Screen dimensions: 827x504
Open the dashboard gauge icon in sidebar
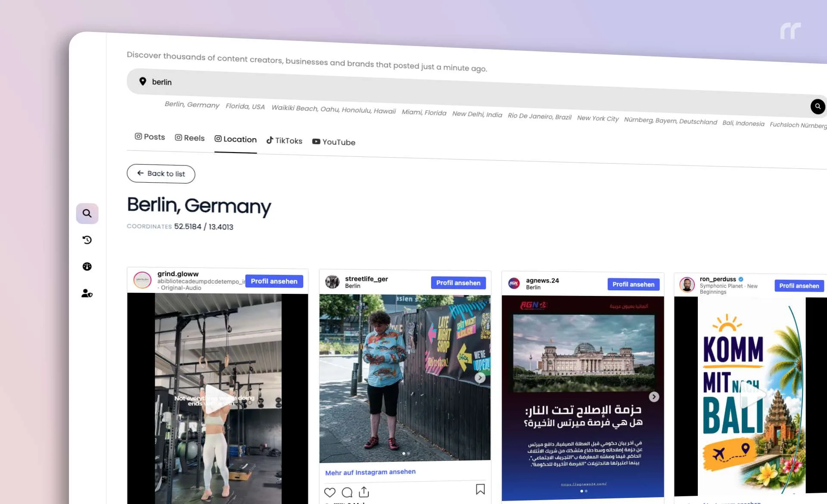coord(87,267)
